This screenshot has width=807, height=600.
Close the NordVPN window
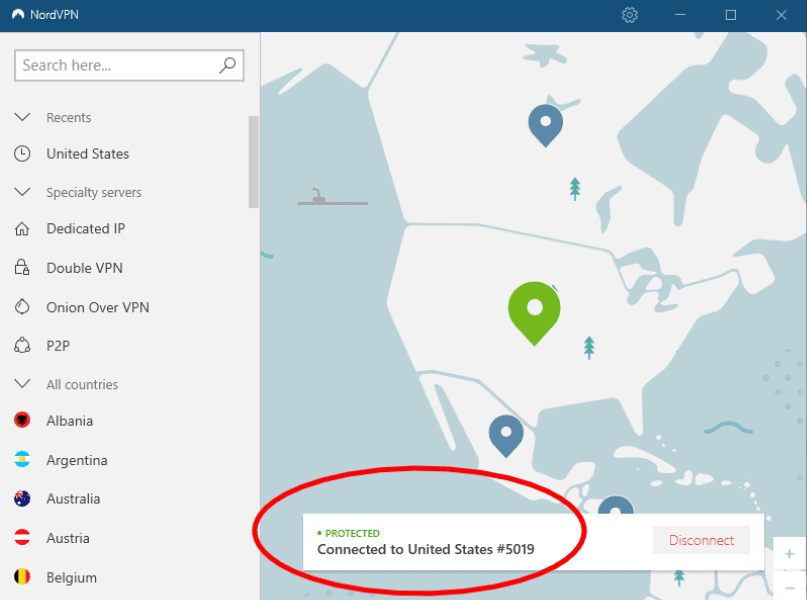(781, 15)
